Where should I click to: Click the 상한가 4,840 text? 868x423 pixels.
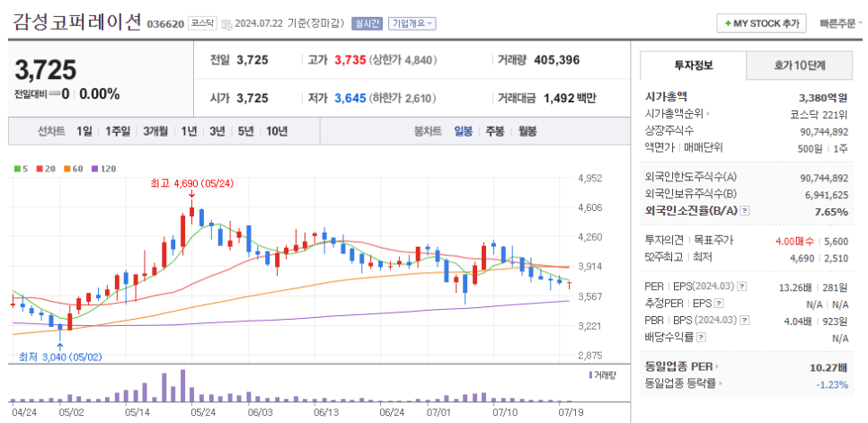[403, 59]
